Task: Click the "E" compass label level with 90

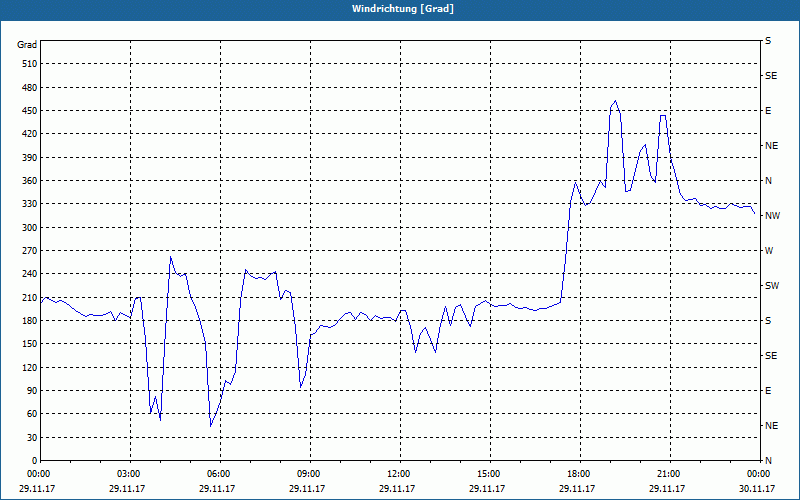Action: (x=768, y=391)
